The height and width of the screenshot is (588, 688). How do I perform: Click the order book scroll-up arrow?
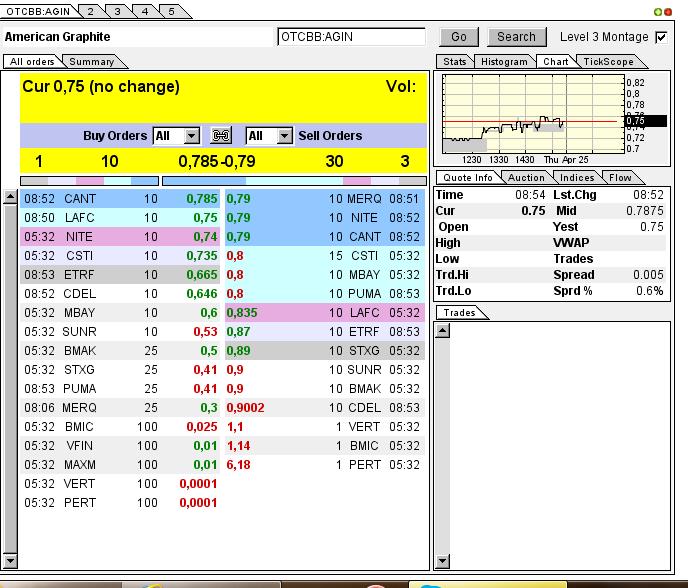[x=11, y=196]
